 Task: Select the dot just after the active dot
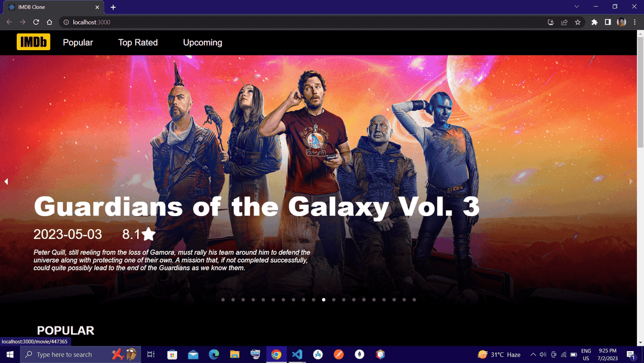[x=333, y=300]
